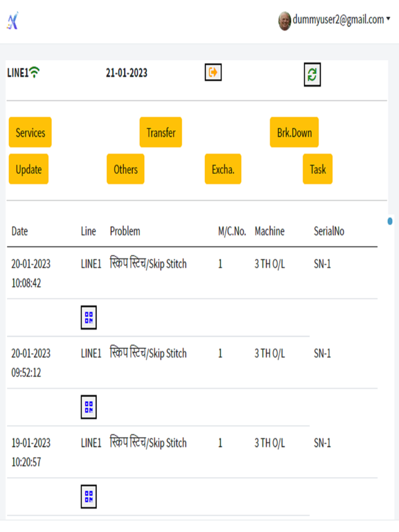Click the Excha. button
Image resolution: width=399 pixels, height=532 pixels.
click(x=223, y=169)
